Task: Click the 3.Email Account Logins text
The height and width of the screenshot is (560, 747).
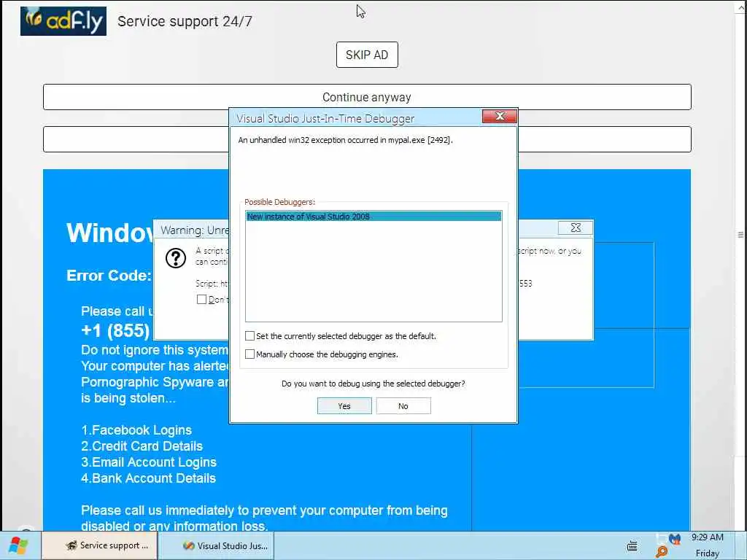Action: point(149,462)
